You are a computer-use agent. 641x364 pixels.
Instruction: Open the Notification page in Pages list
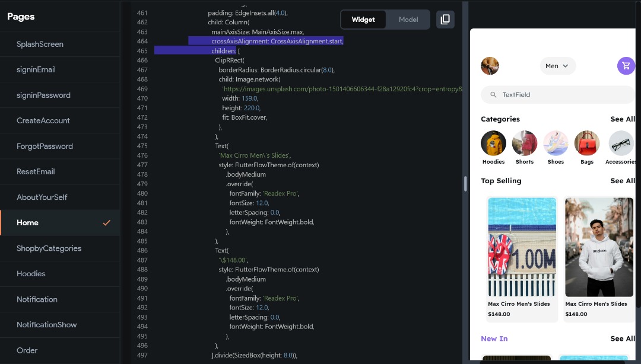pyautogui.click(x=37, y=299)
